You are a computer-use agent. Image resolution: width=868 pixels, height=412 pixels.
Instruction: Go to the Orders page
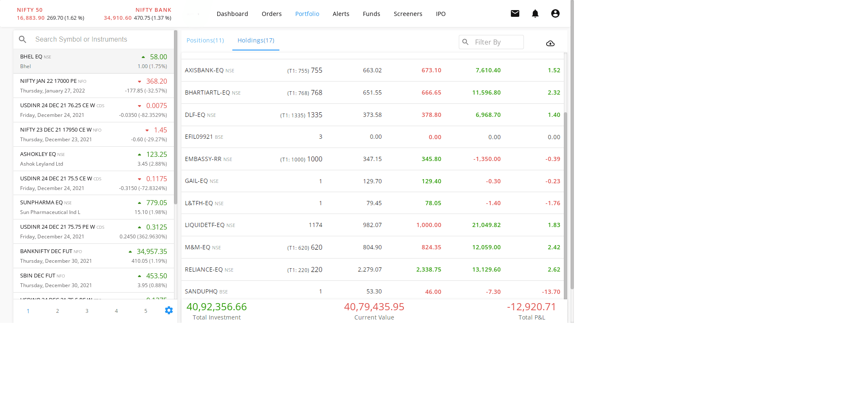tap(271, 14)
